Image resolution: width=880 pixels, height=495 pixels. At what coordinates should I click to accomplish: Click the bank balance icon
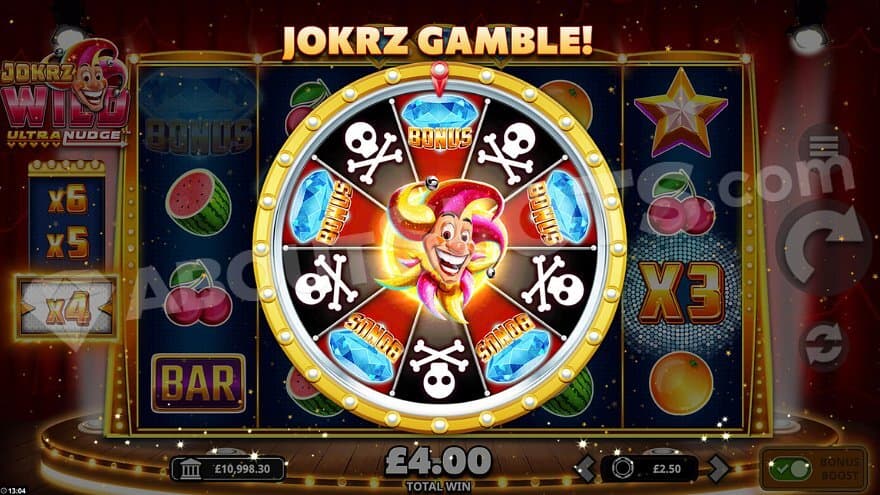point(191,469)
